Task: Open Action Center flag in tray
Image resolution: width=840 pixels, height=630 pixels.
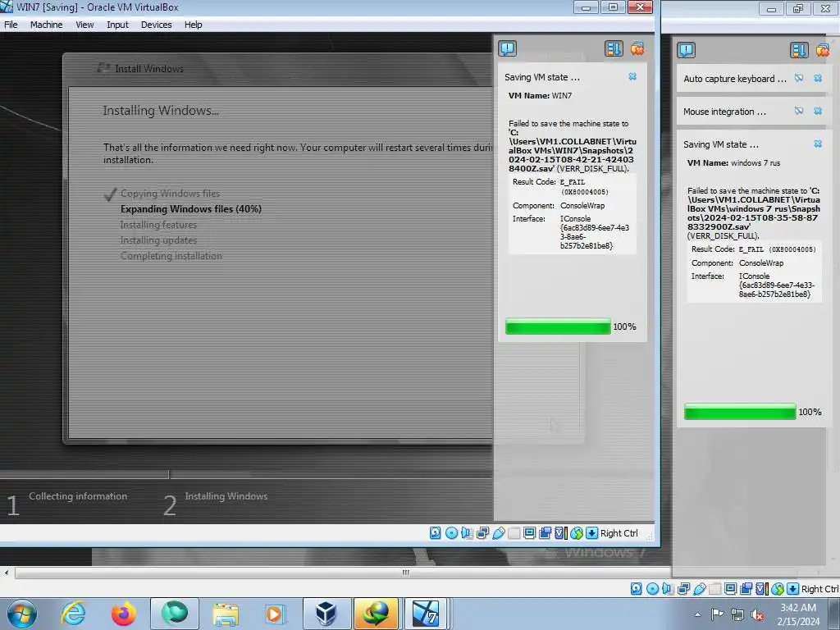Action: coord(717,614)
